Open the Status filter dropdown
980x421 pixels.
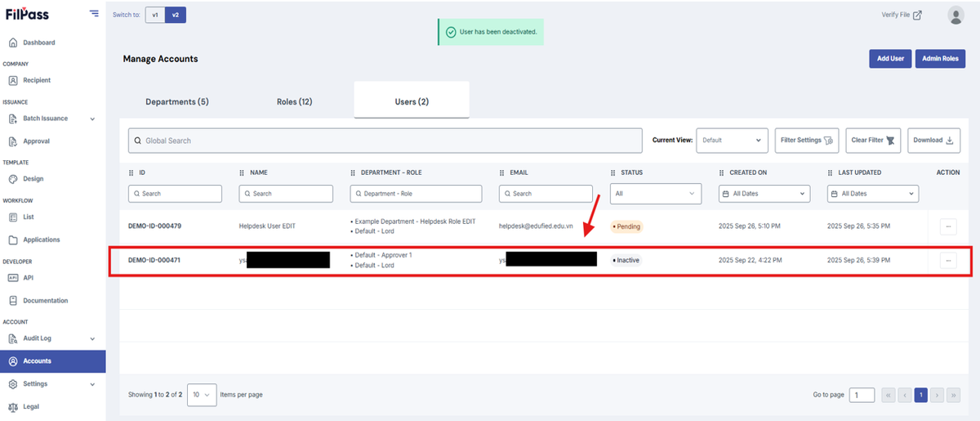pyautogui.click(x=656, y=194)
